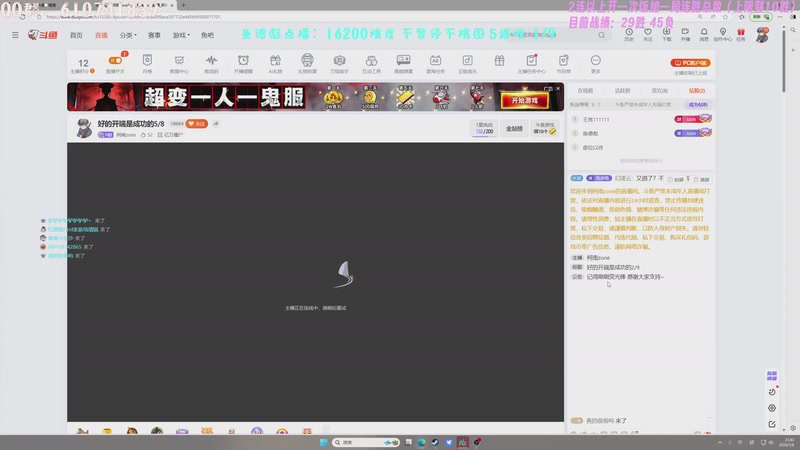Open 消息 bell notifications icon
The height and width of the screenshot is (450, 800).
click(x=704, y=34)
